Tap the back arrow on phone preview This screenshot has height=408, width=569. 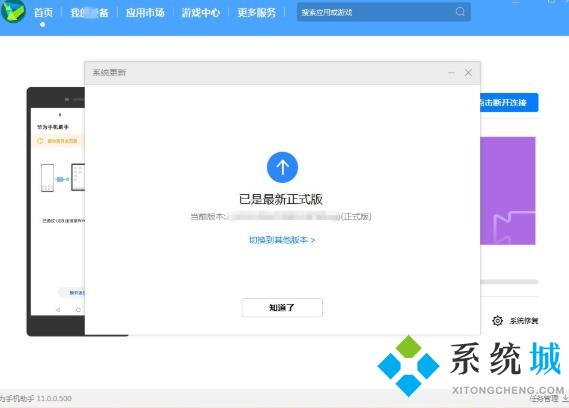58,310
